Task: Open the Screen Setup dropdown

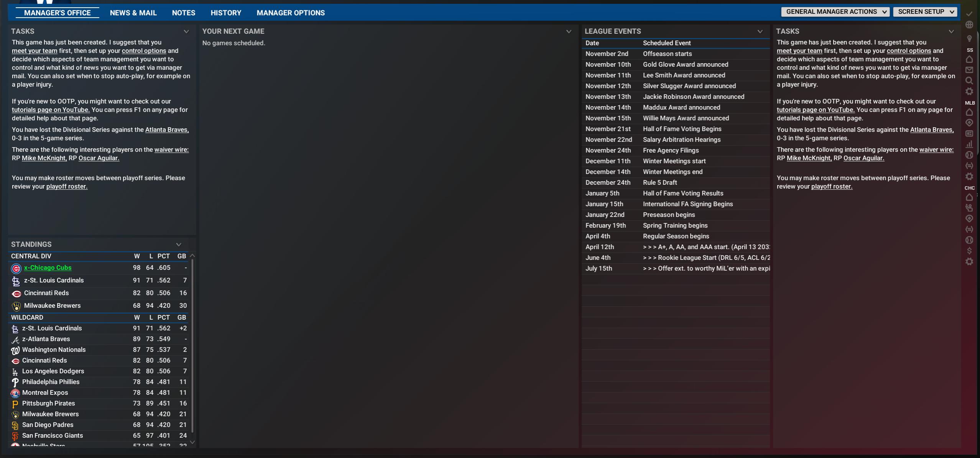Action: pos(925,12)
